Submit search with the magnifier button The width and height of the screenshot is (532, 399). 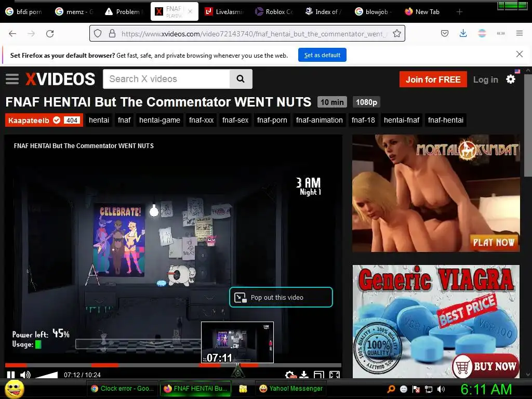[x=241, y=79]
